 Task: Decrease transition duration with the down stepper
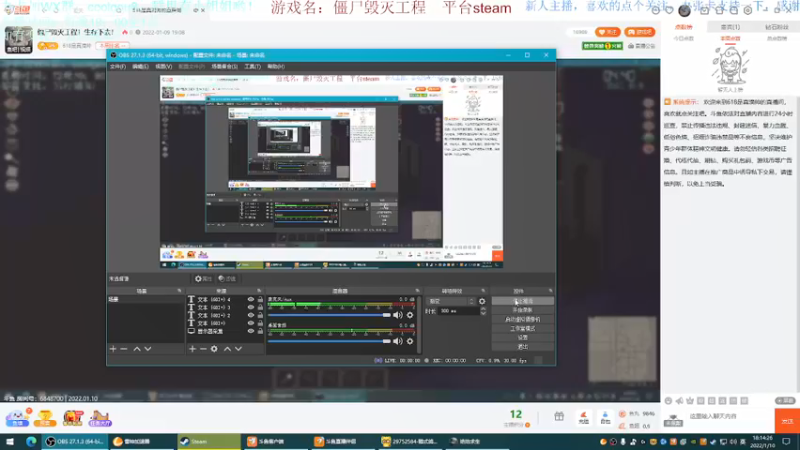[x=483, y=313]
